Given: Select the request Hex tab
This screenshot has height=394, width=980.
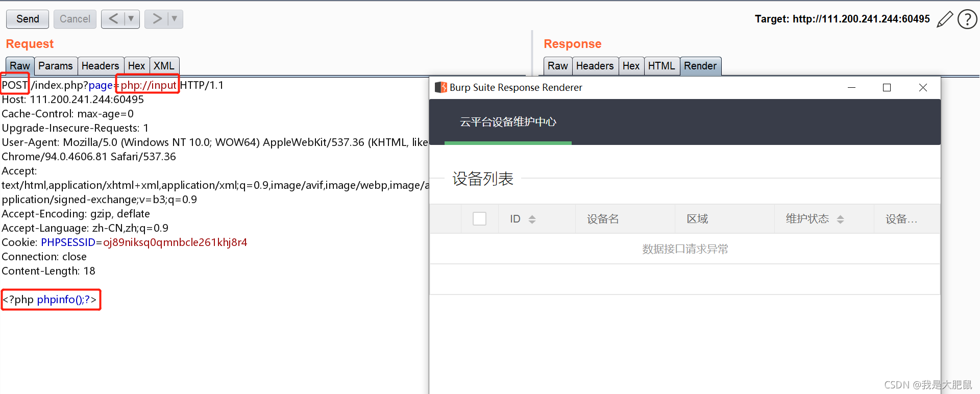Looking at the screenshot, I should tap(136, 66).
